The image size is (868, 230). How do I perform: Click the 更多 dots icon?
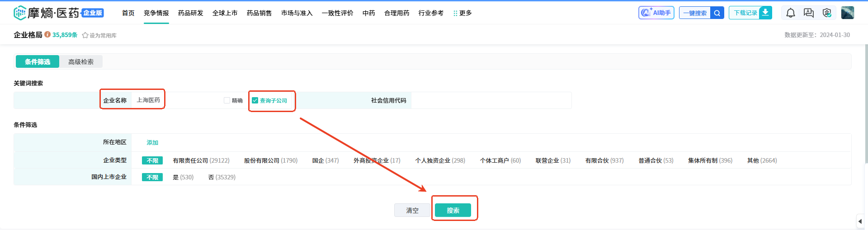point(455,14)
